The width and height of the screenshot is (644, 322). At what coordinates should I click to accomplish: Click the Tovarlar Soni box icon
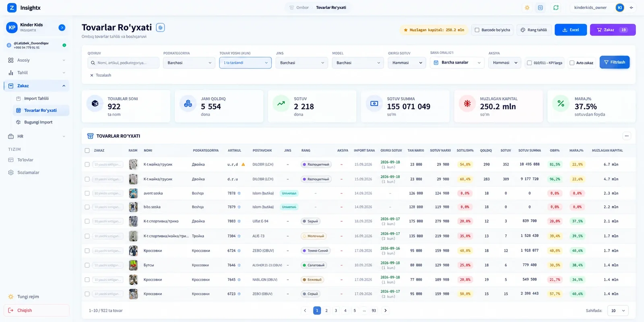pyautogui.click(x=95, y=104)
